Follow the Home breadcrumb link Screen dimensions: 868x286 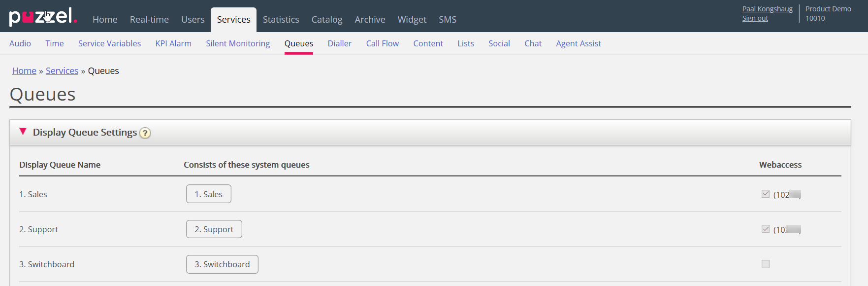[x=24, y=71]
